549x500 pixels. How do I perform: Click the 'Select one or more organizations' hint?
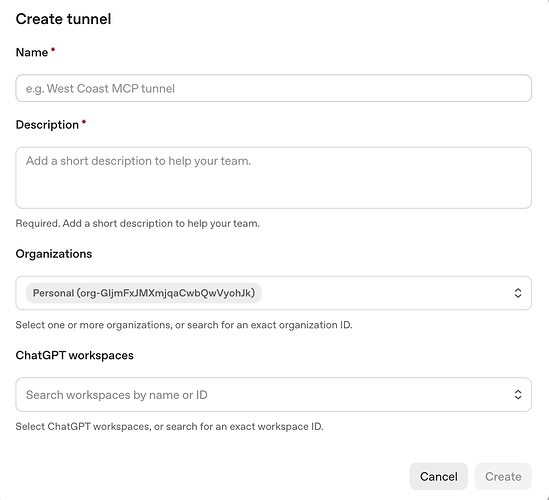pos(184,325)
